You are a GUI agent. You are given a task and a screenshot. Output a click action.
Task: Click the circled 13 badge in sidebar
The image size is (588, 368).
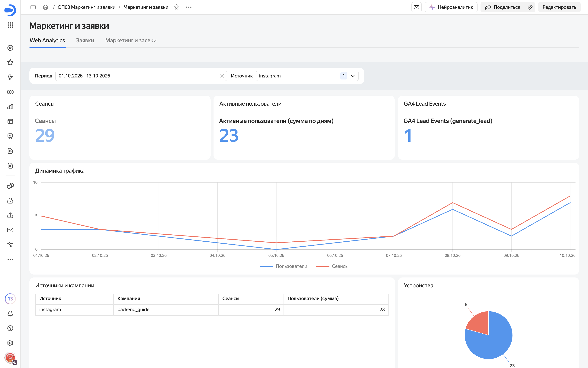[x=10, y=299]
